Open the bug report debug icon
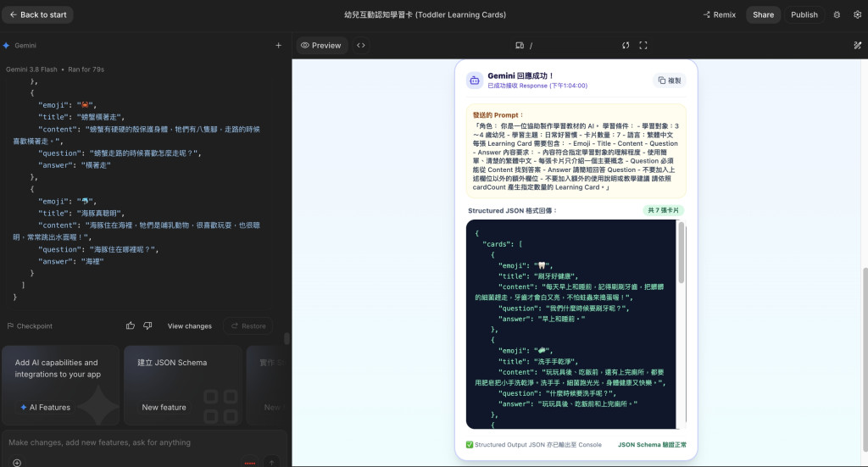868x467 pixels. point(837,15)
